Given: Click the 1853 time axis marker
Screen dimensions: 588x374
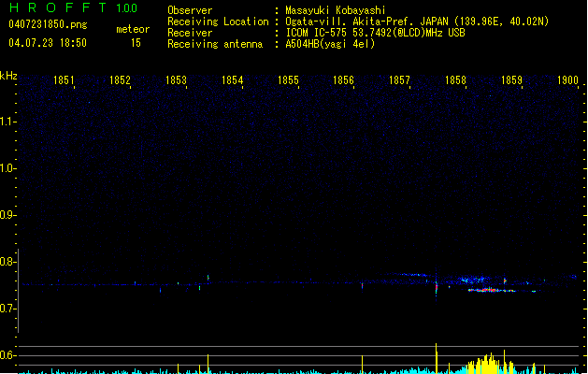Looking at the screenshot, I should [x=176, y=80].
